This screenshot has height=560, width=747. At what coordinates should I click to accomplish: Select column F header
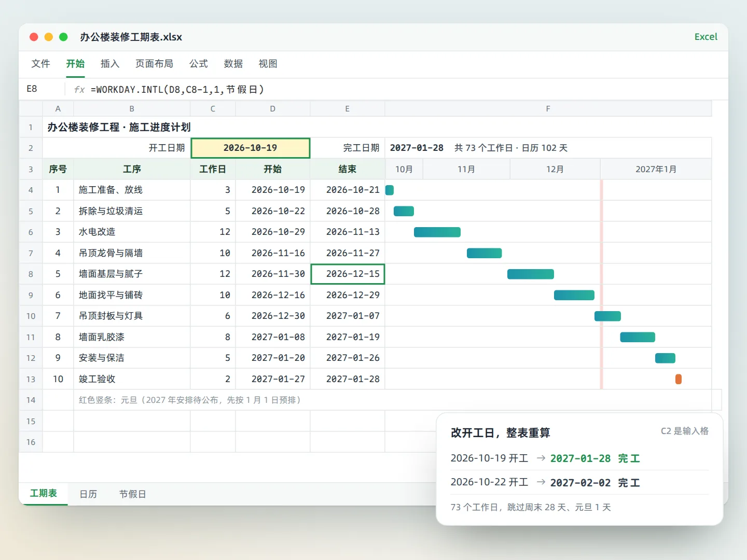click(548, 109)
